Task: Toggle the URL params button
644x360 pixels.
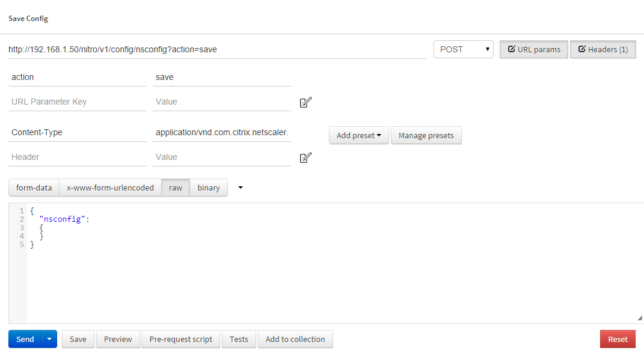Action: click(x=533, y=49)
